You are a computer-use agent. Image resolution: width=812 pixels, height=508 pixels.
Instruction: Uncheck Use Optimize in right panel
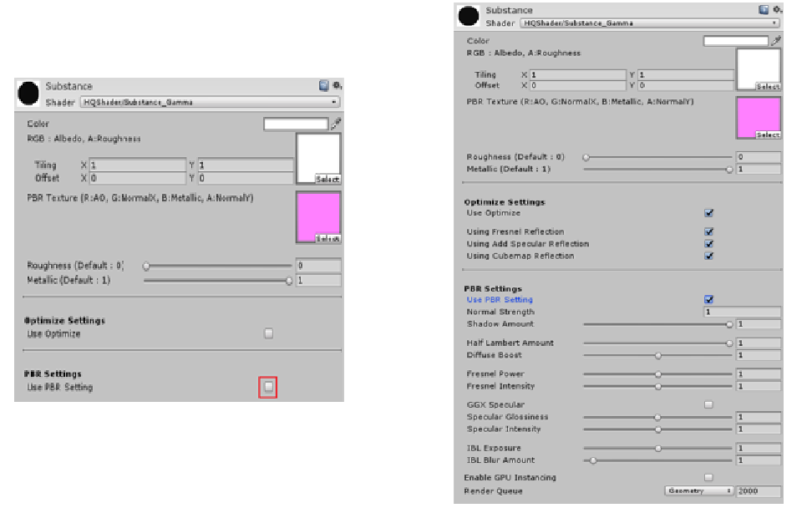pos(708,213)
